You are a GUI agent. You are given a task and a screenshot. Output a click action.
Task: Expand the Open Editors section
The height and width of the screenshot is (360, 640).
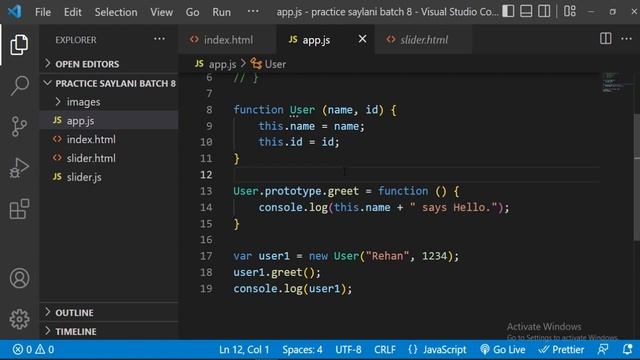[109, 64]
